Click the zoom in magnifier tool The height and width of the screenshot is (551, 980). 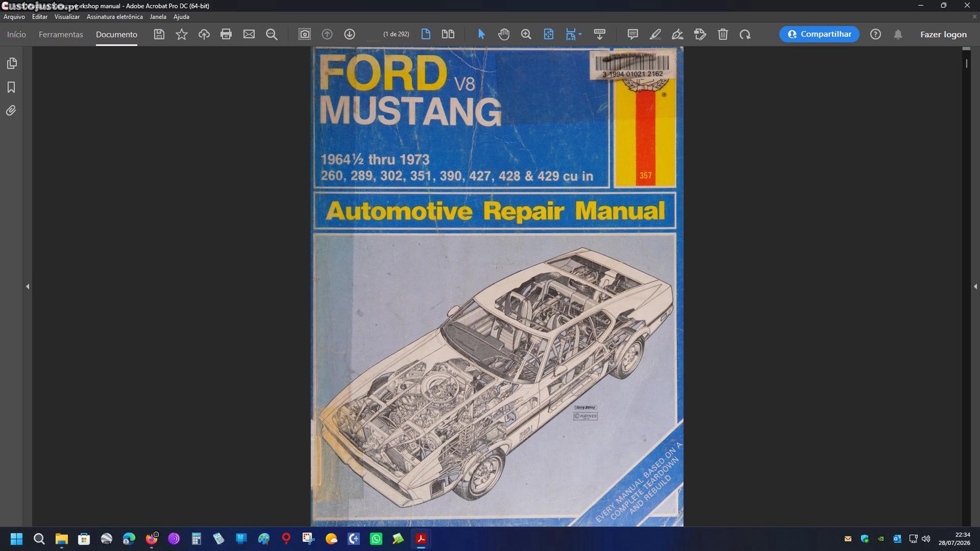526,34
